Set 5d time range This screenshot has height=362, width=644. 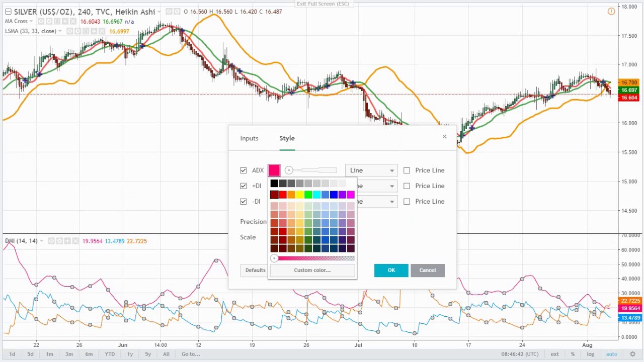pyautogui.click(x=30, y=354)
